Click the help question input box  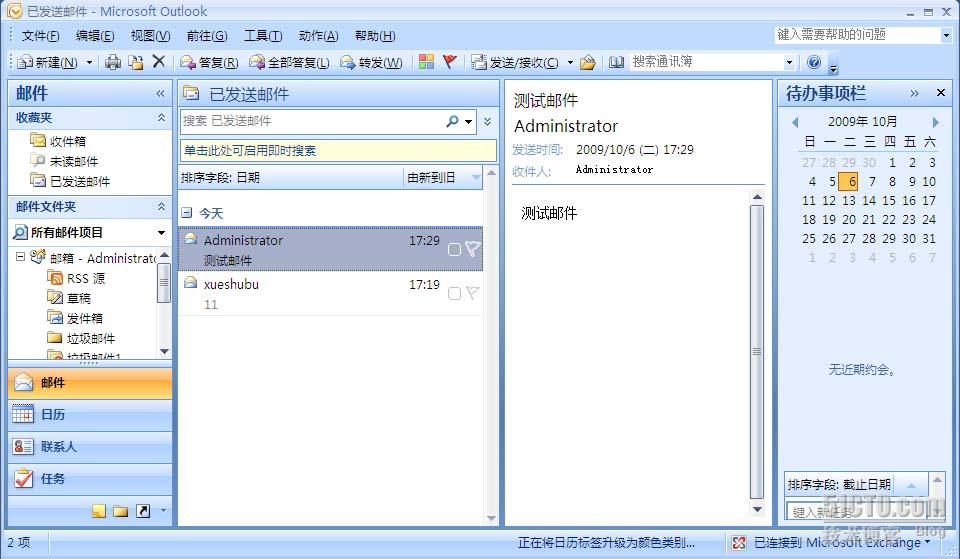tap(857, 35)
